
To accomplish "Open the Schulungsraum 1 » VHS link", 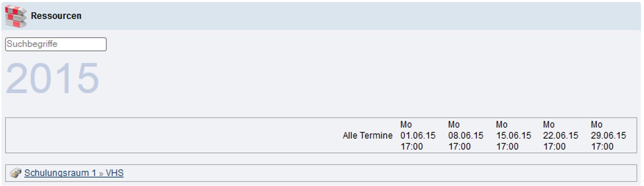I will coord(74,173).
